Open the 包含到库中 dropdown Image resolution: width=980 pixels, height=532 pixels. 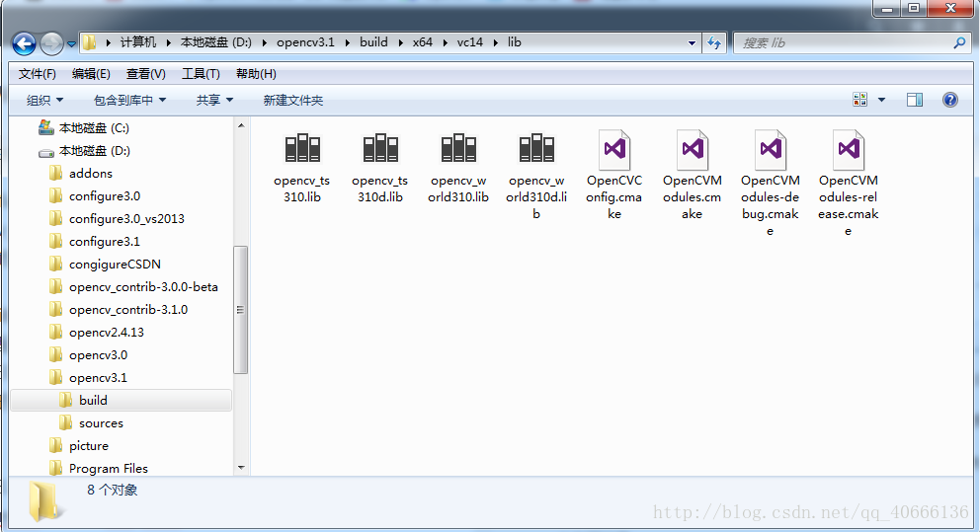129,100
